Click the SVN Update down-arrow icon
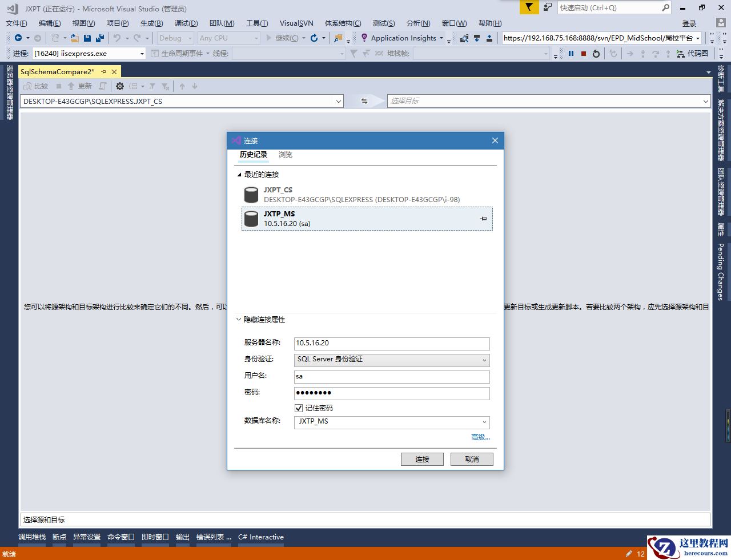This screenshot has height=560, width=731. coord(477,38)
